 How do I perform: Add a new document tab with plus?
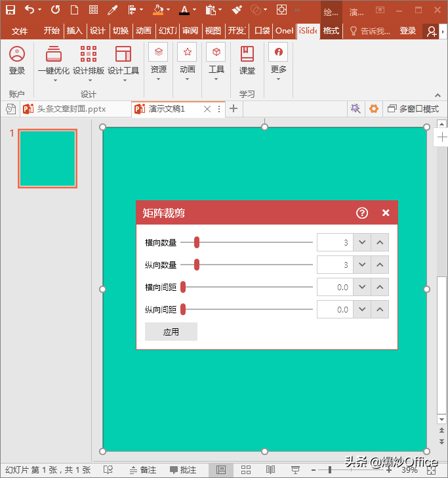tap(234, 108)
